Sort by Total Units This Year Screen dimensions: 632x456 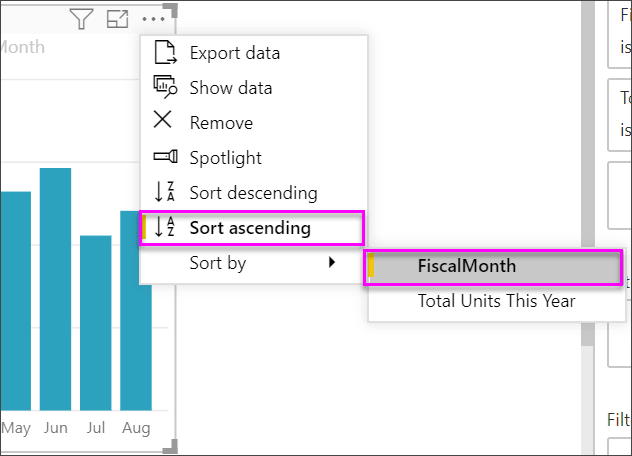coord(497,301)
